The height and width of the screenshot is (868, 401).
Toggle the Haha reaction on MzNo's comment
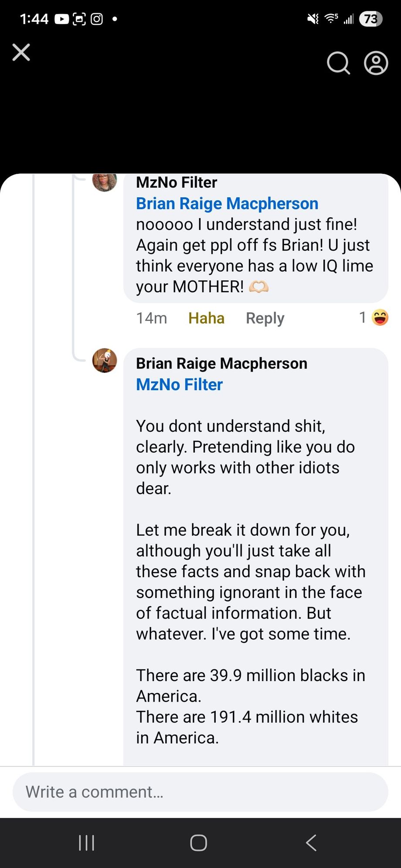[206, 318]
